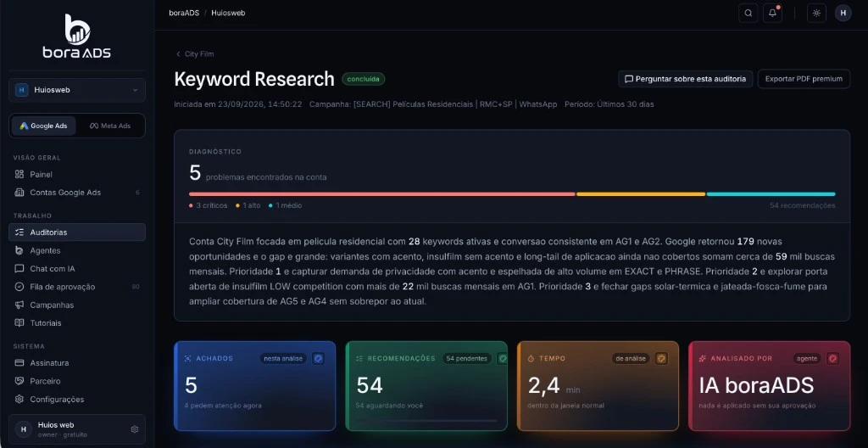Viewport: 868px width, 448px height.
Task: Click the Achados card corner icon
Action: [x=318, y=359]
